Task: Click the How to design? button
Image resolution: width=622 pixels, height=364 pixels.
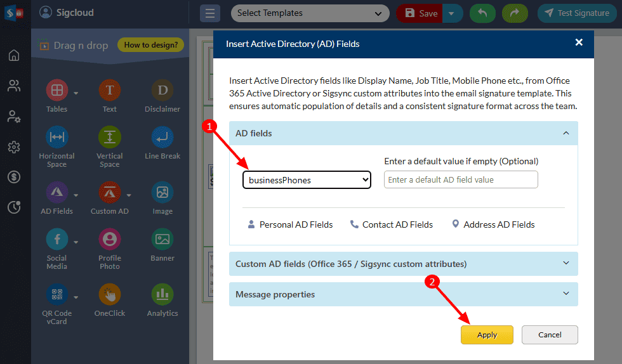Action: point(151,45)
